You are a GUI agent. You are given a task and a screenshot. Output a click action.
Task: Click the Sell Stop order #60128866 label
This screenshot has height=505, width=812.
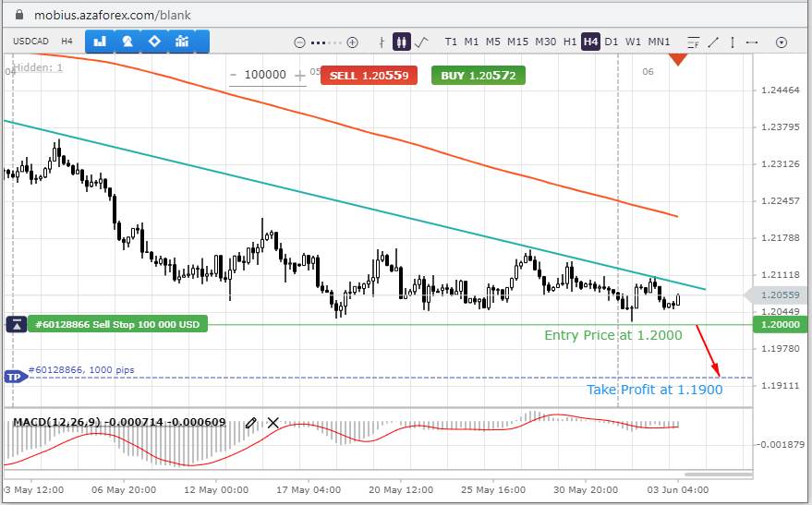117,324
